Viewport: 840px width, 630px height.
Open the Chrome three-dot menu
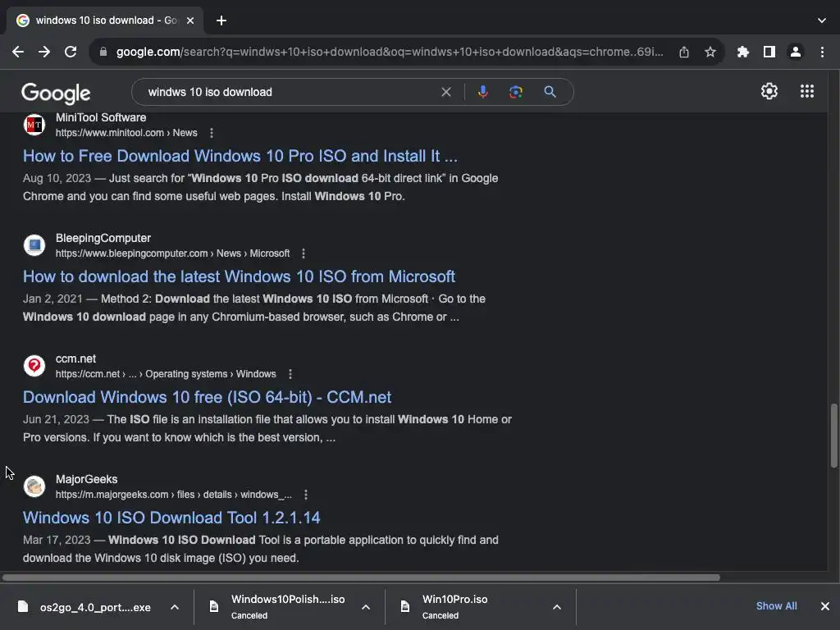[x=822, y=52]
